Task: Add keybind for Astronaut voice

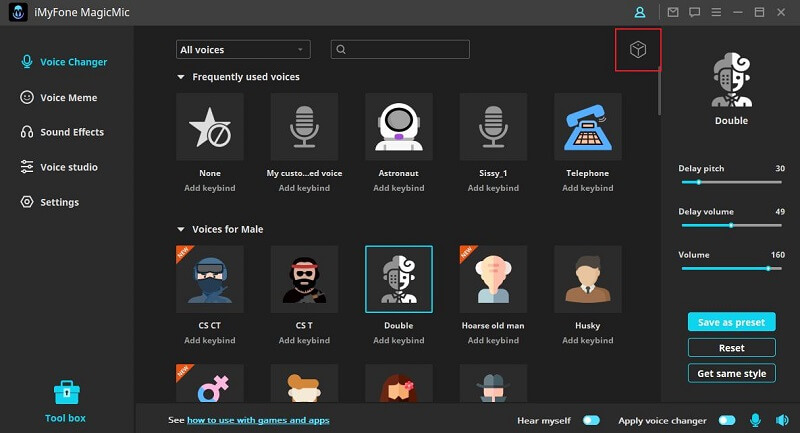Action: tap(398, 188)
